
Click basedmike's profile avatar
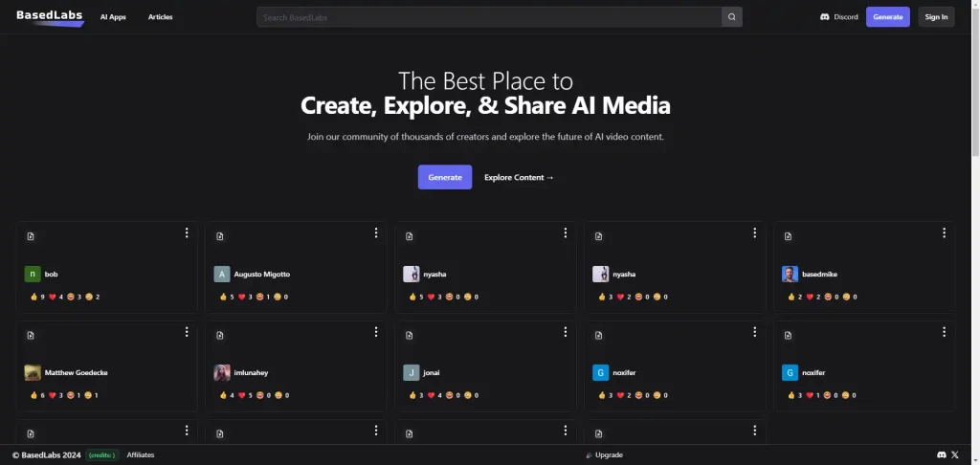(x=790, y=275)
